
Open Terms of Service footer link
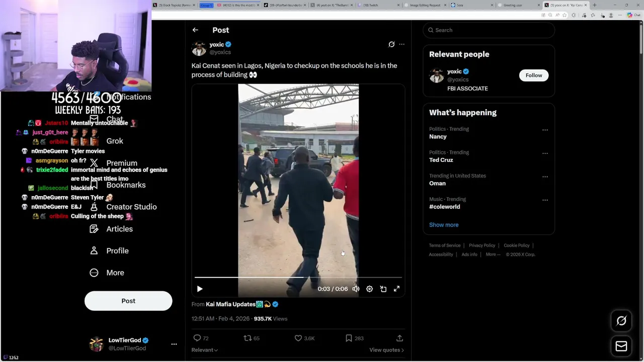click(x=445, y=245)
